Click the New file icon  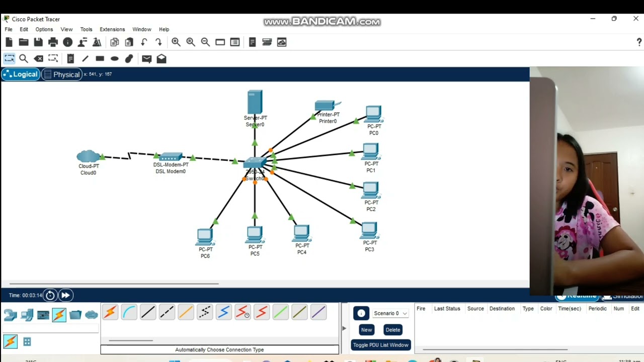[9, 42]
